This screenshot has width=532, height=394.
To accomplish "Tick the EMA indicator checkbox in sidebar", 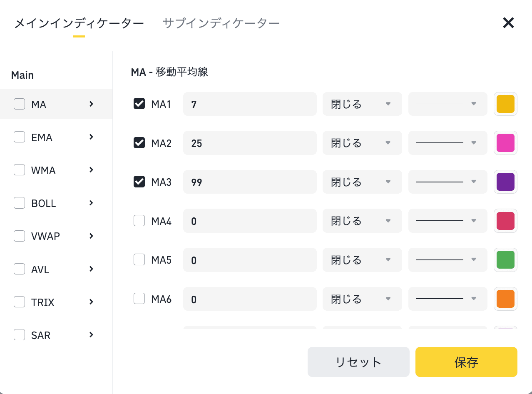I will point(20,137).
